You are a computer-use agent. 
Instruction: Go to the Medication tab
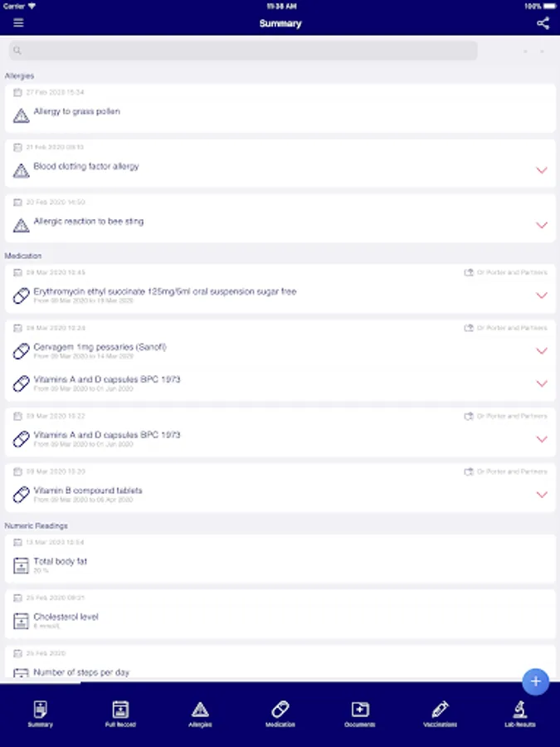tap(280, 713)
